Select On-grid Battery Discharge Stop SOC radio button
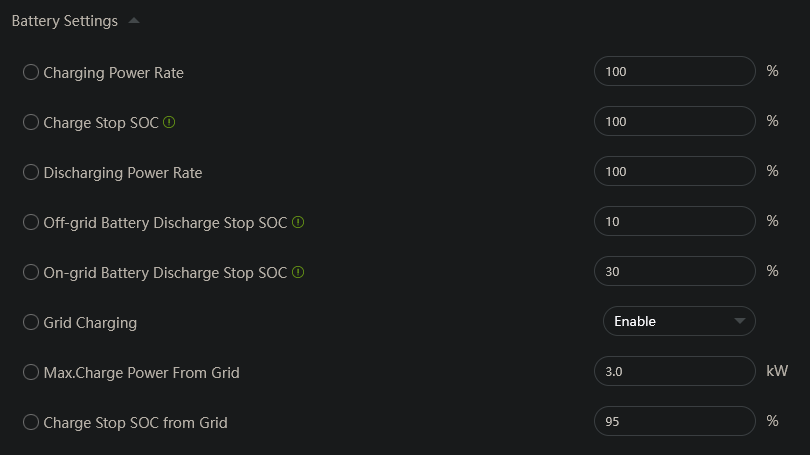The height and width of the screenshot is (455, 810). pyautogui.click(x=31, y=272)
